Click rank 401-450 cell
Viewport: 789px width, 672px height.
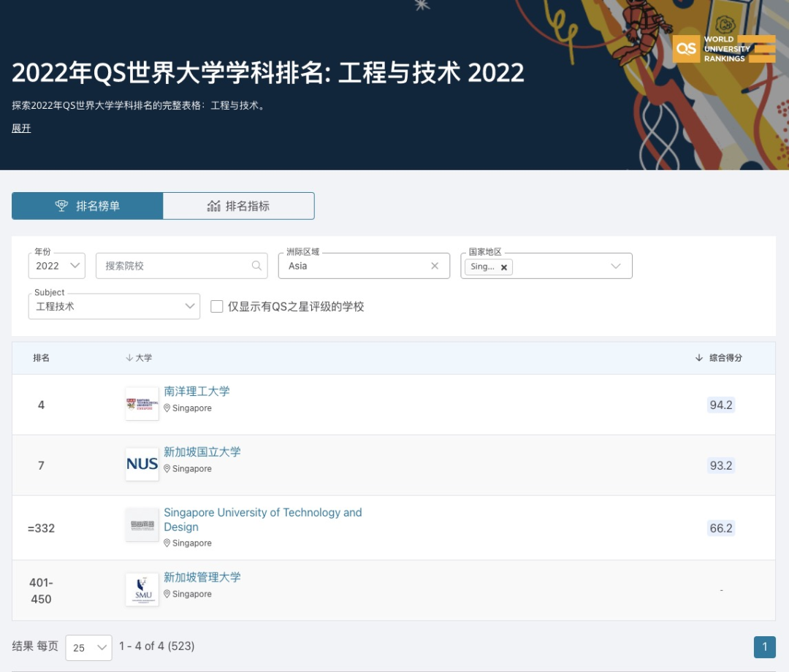point(41,590)
